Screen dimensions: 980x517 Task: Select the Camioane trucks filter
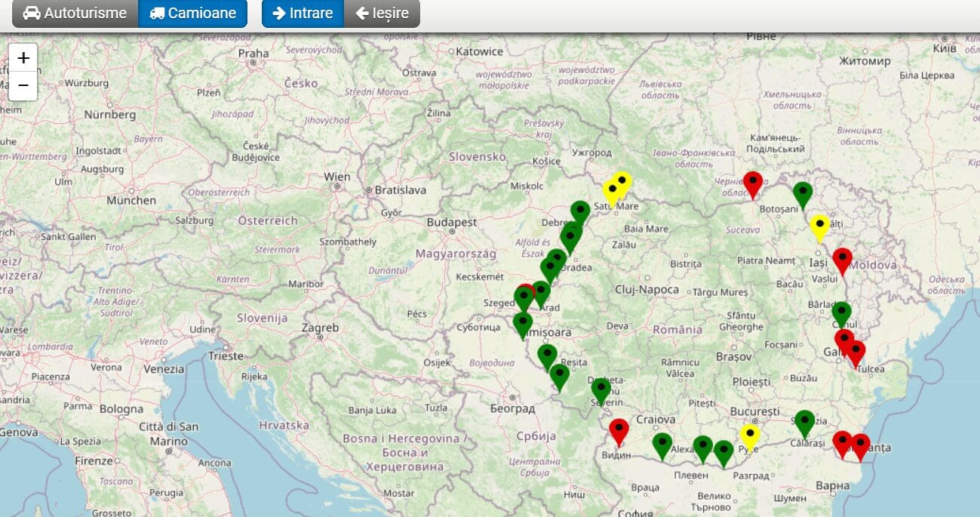pyautogui.click(x=193, y=14)
